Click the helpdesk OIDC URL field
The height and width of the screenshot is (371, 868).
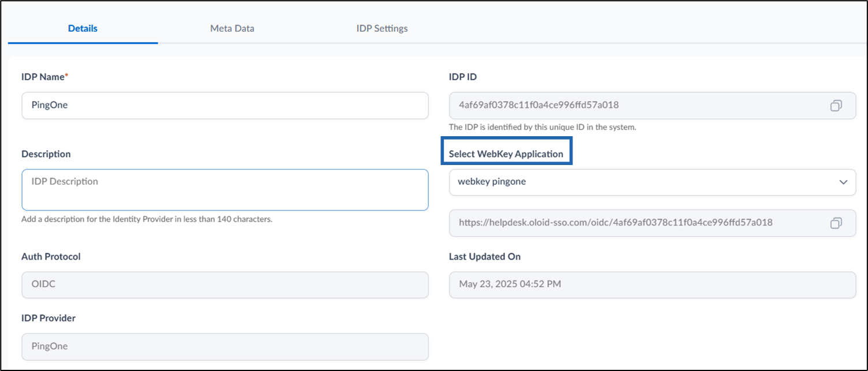(x=652, y=223)
